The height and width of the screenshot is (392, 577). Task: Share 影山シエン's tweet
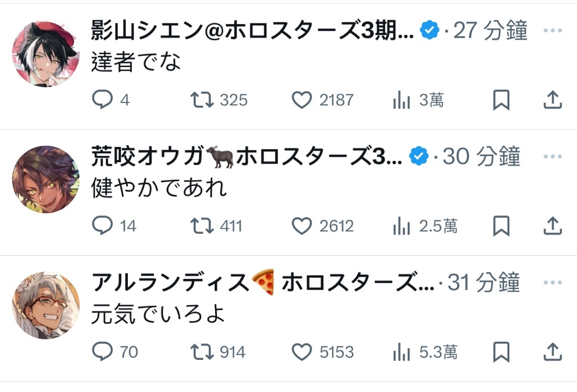pos(552,100)
